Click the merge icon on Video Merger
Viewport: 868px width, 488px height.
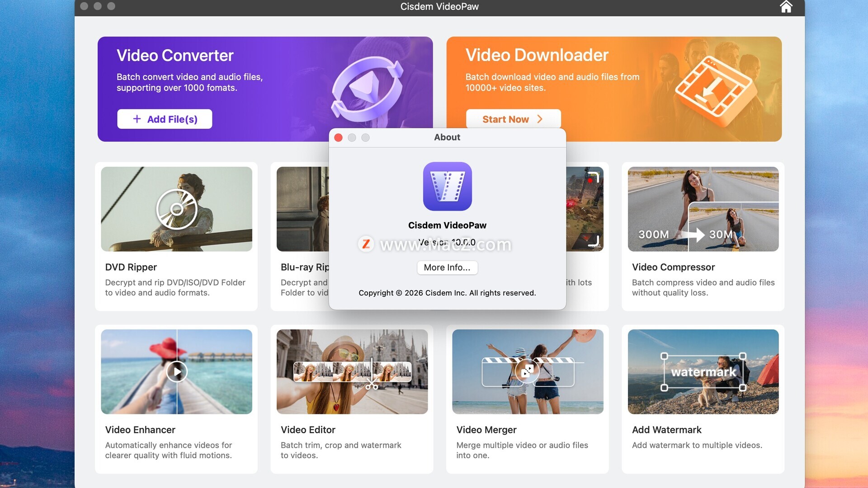528,371
